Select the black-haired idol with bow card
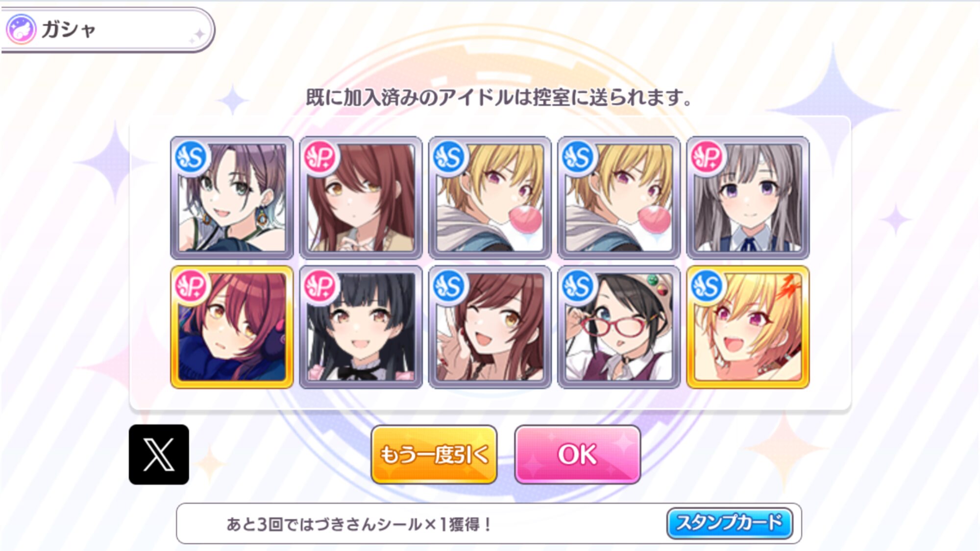The height and width of the screenshot is (551, 980). (361, 327)
